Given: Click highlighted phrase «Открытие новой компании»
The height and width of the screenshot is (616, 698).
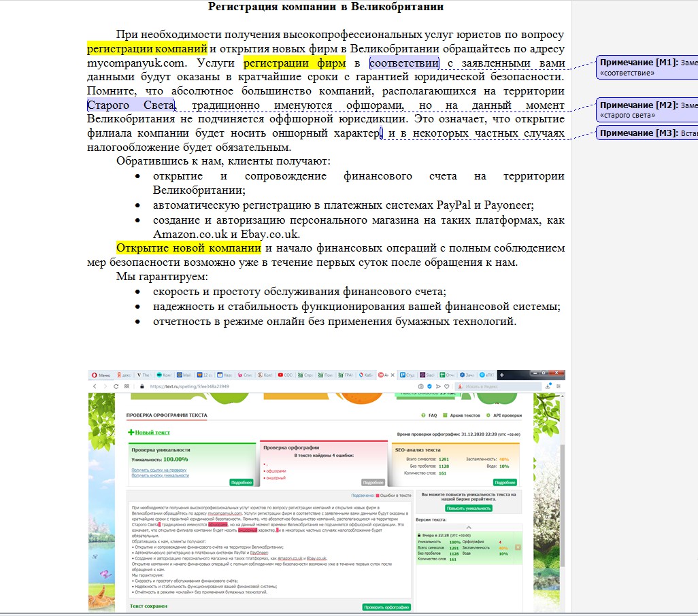Looking at the screenshot, I should [x=188, y=247].
